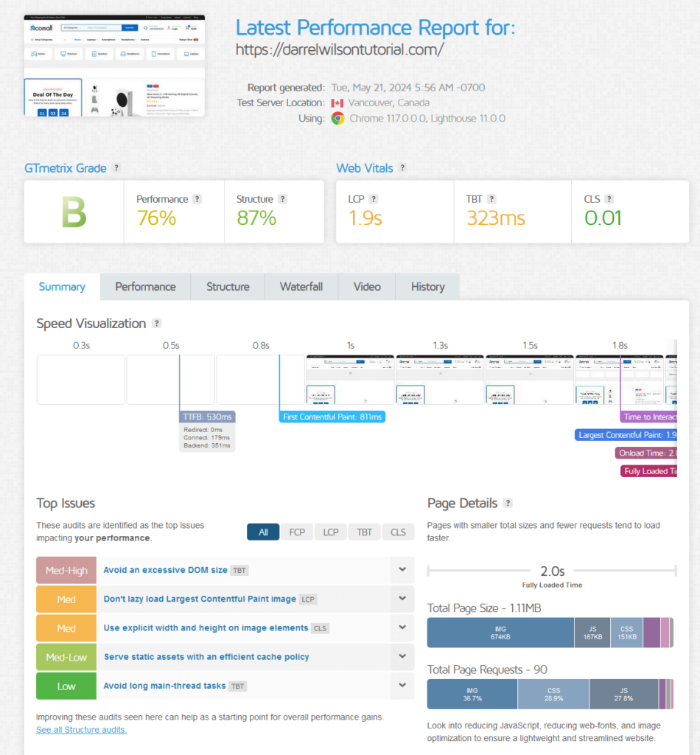Viewport: 700px width, 755px height.
Task: Open the See all Structure audits link
Action: pyautogui.click(x=81, y=730)
